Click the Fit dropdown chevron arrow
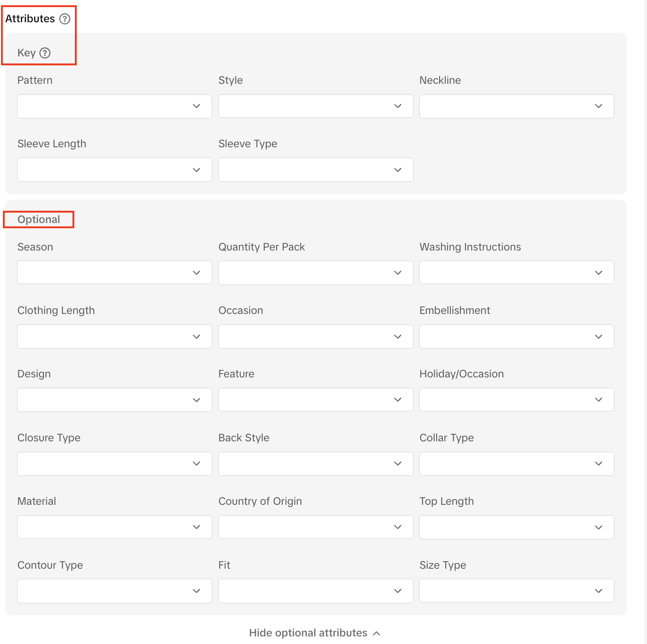Viewport: 647px width, 644px height. coord(398,591)
